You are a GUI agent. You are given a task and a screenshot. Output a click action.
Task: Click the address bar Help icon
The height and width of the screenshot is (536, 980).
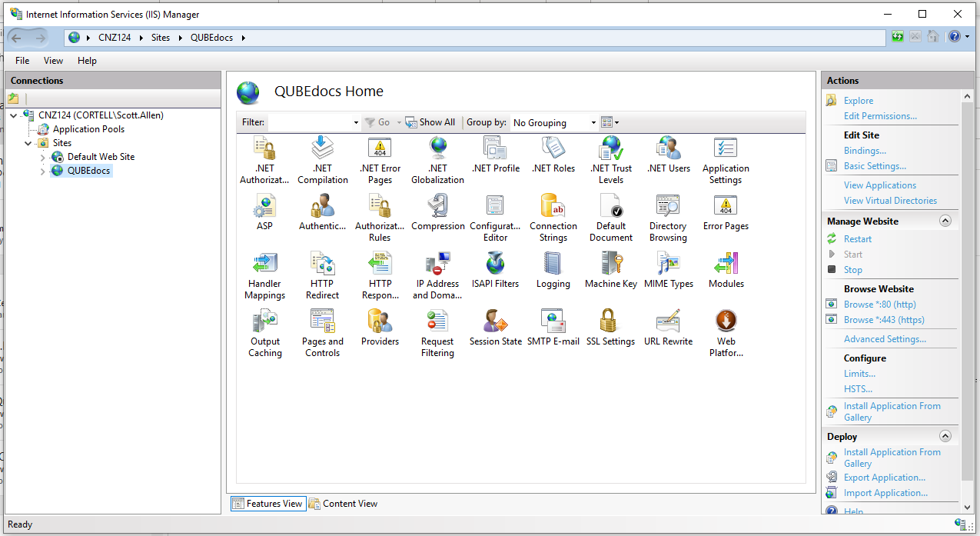tap(954, 36)
